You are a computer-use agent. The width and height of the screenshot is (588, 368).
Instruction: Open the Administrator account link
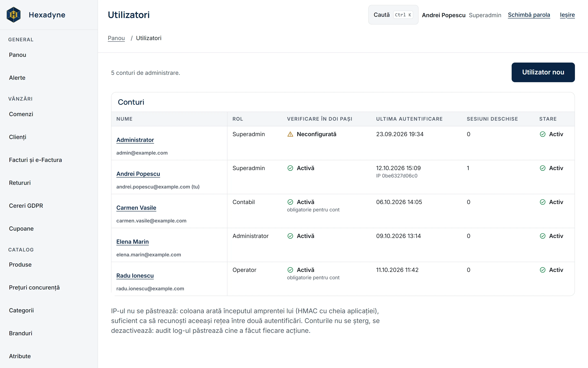135,140
